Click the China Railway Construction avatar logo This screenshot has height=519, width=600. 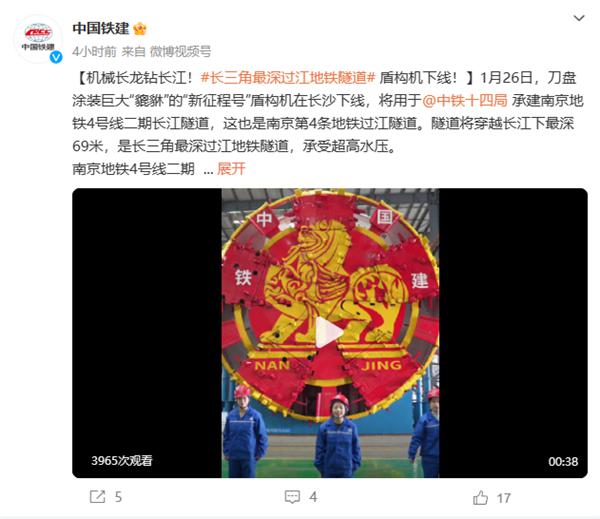click(38, 38)
